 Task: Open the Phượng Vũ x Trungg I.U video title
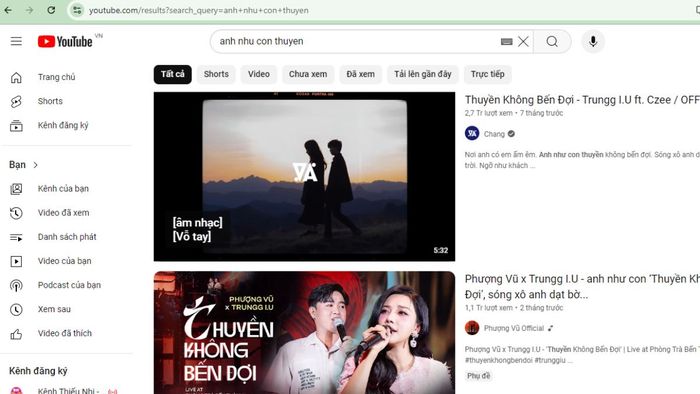(582, 286)
